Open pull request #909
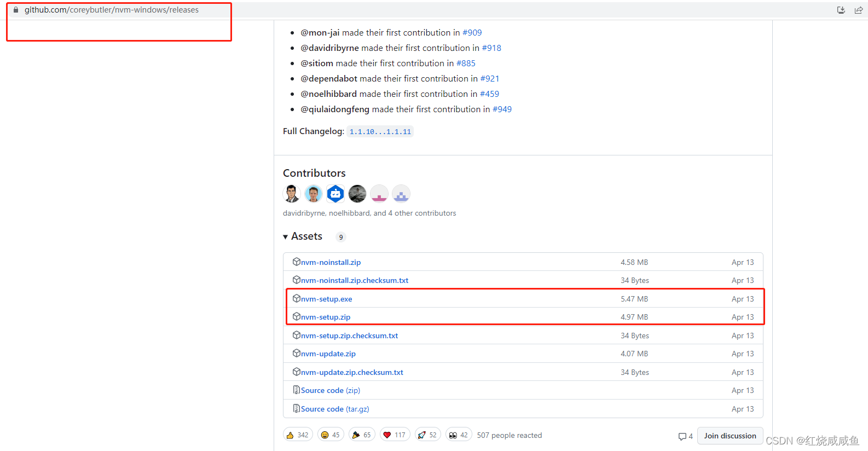This screenshot has height=451, width=868. (472, 33)
